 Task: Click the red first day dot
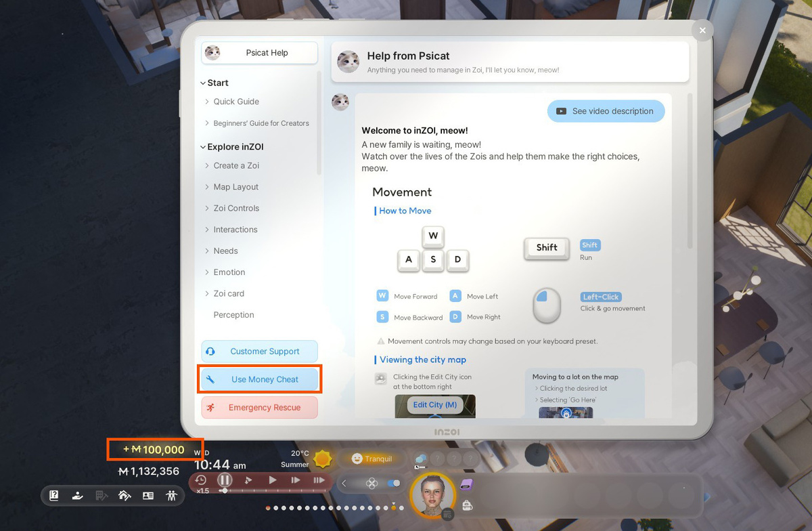coord(269,508)
